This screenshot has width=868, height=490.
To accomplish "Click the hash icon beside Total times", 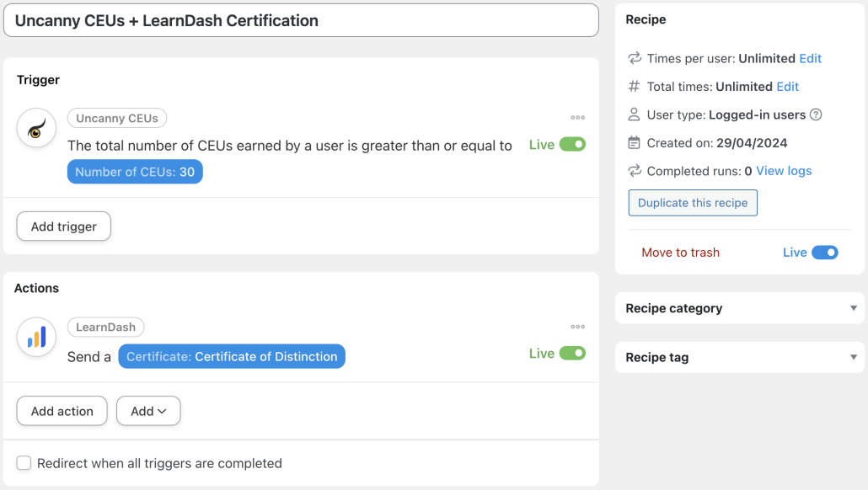I will 633,86.
